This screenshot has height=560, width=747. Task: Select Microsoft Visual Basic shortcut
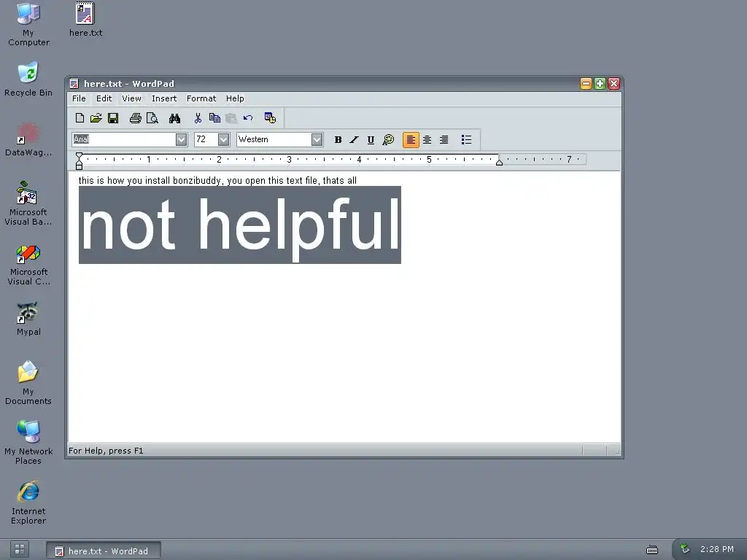pyautogui.click(x=28, y=203)
